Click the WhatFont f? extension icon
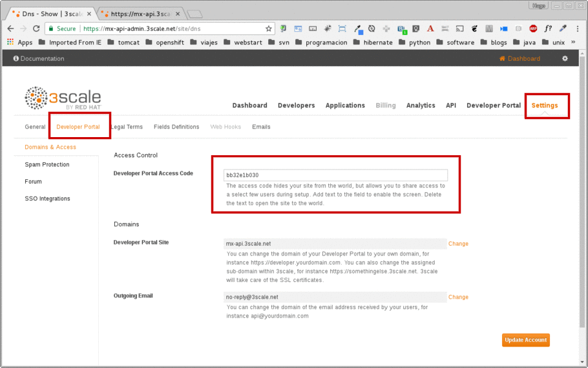 pos(548,28)
